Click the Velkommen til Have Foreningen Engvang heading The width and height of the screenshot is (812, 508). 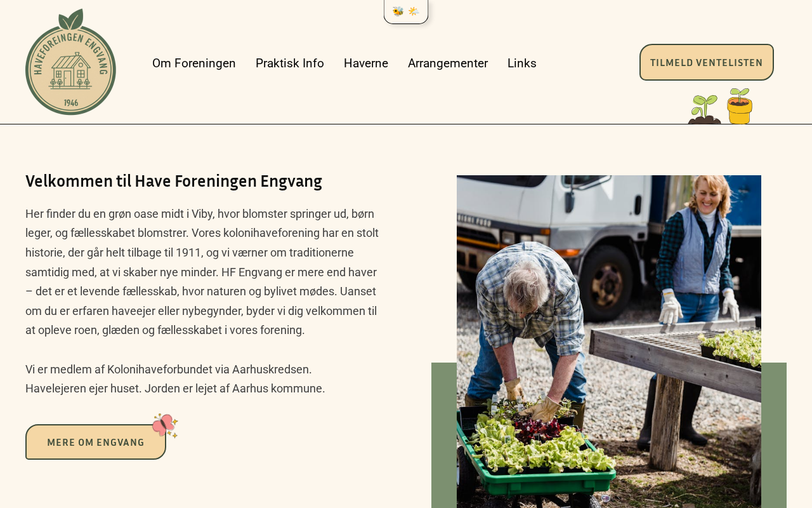tap(174, 181)
